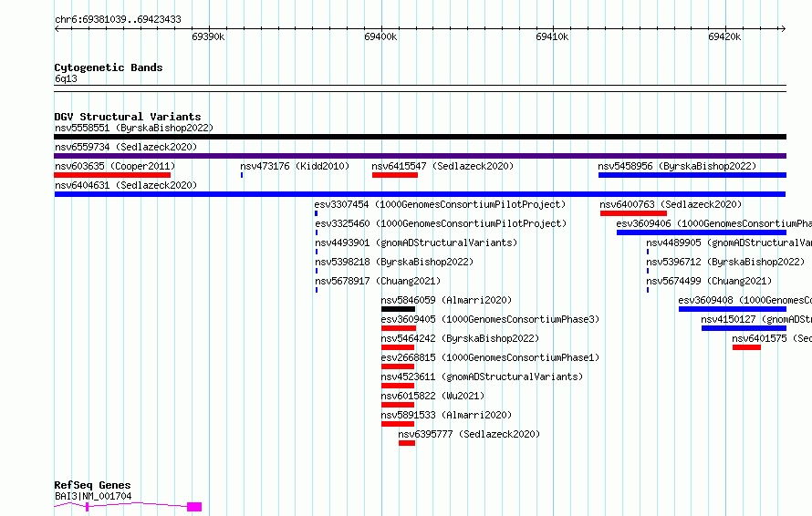812x516 pixels.
Task: Click the long blue nsv6404631 bar
Action: coord(420,194)
